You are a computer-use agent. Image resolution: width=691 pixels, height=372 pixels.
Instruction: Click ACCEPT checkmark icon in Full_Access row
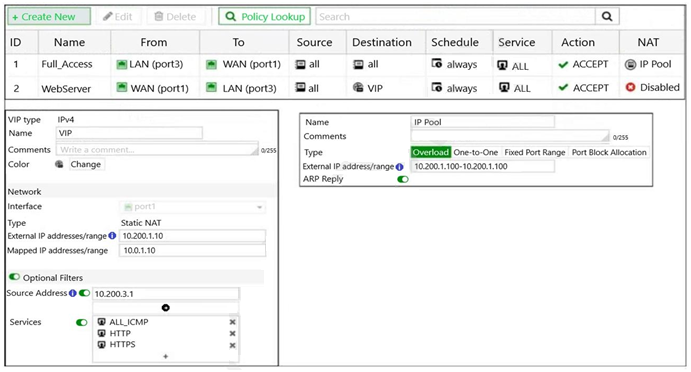(x=563, y=65)
